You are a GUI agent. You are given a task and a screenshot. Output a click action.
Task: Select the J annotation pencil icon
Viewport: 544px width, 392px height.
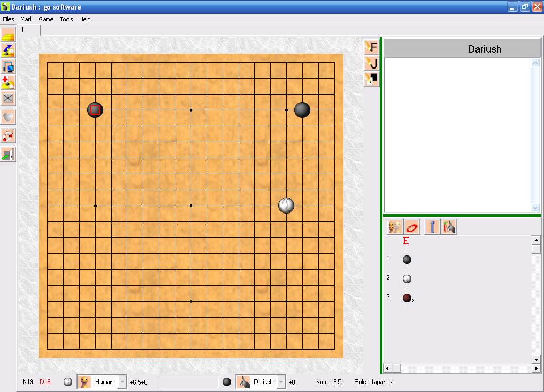coord(371,63)
